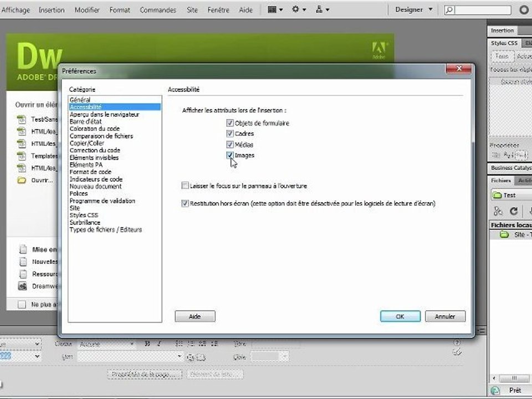The width and height of the screenshot is (532, 399).
Task: Check the Ne plus afficher box
Action: (22, 304)
